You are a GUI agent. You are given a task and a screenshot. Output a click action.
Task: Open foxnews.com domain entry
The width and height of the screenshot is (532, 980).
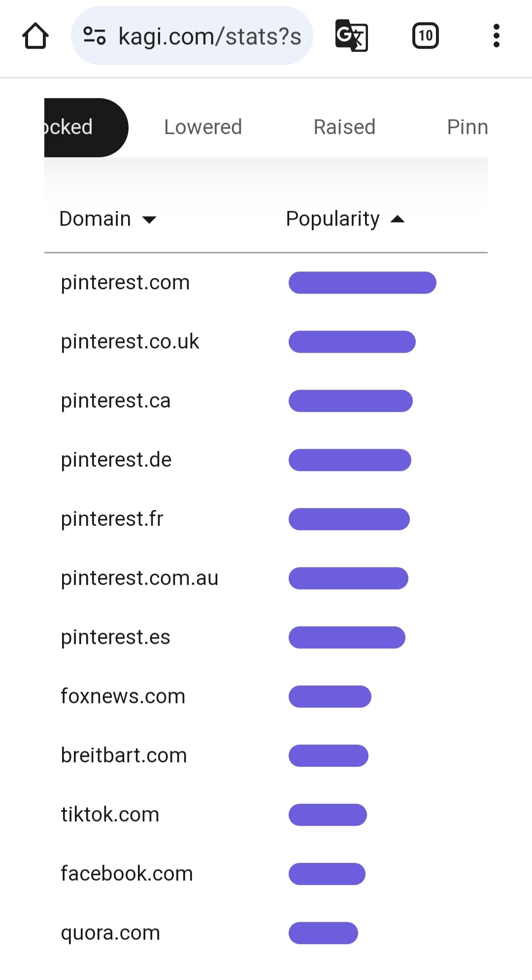pos(123,696)
